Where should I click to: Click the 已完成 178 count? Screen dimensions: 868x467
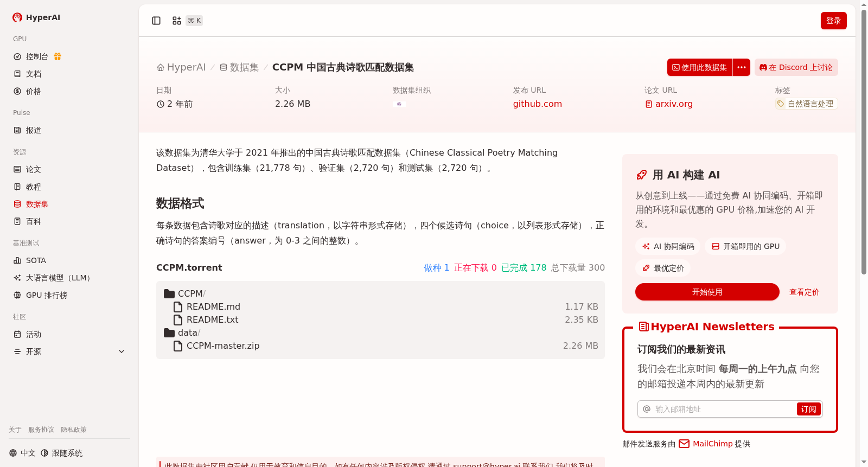coord(524,267)
